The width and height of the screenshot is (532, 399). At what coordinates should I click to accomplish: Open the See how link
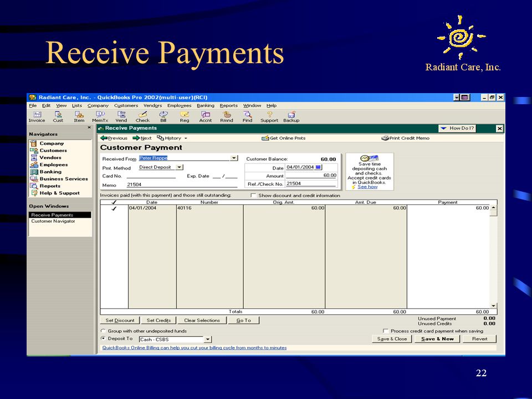[367, 187]
